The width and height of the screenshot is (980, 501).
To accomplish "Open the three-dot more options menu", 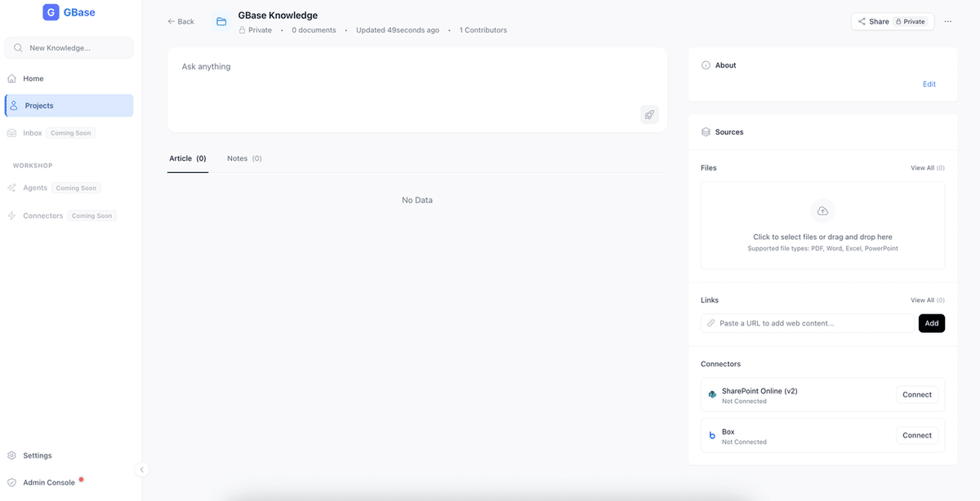I will click(947, 22).
